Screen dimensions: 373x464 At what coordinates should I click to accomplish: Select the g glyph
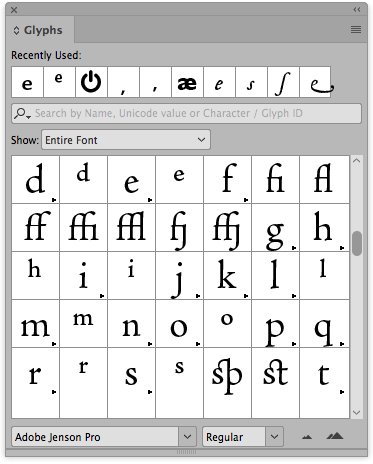pyautogui.click(x=275, y=227)
